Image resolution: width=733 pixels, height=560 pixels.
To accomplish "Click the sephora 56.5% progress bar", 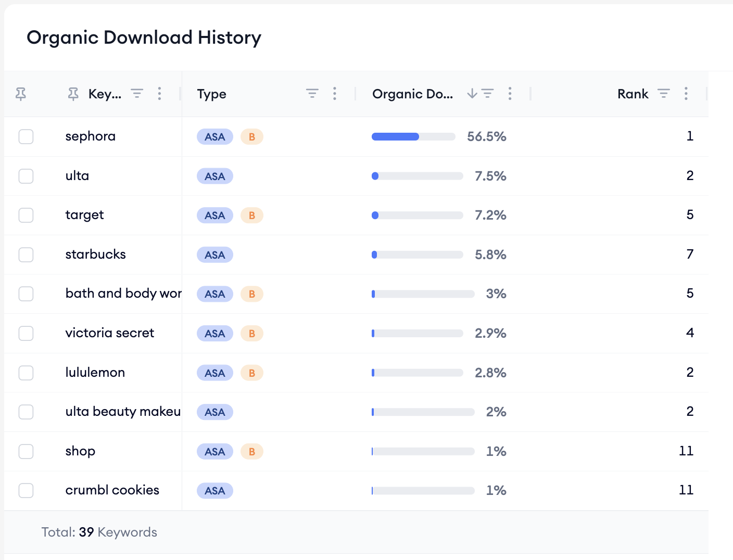I will (413, 136).
